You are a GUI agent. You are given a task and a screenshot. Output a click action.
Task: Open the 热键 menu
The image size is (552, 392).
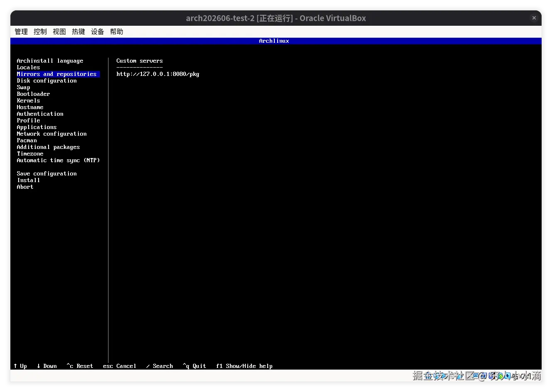pos(78,32)
